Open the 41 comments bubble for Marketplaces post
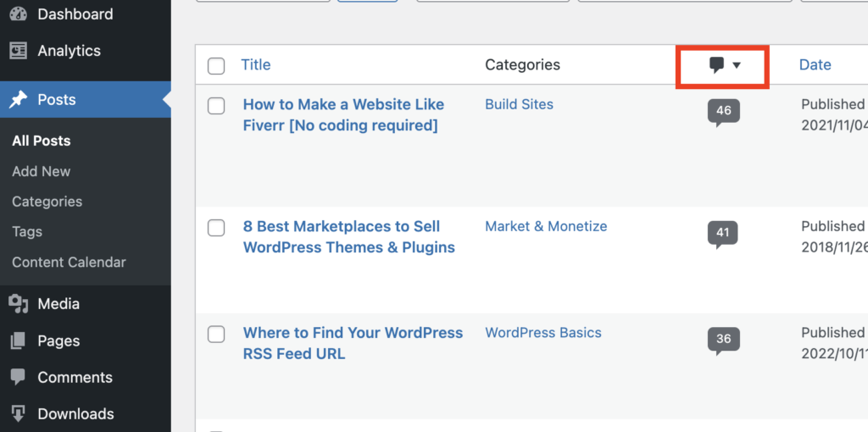This screenshot has height=432, width=868. [x=723, y=234]
